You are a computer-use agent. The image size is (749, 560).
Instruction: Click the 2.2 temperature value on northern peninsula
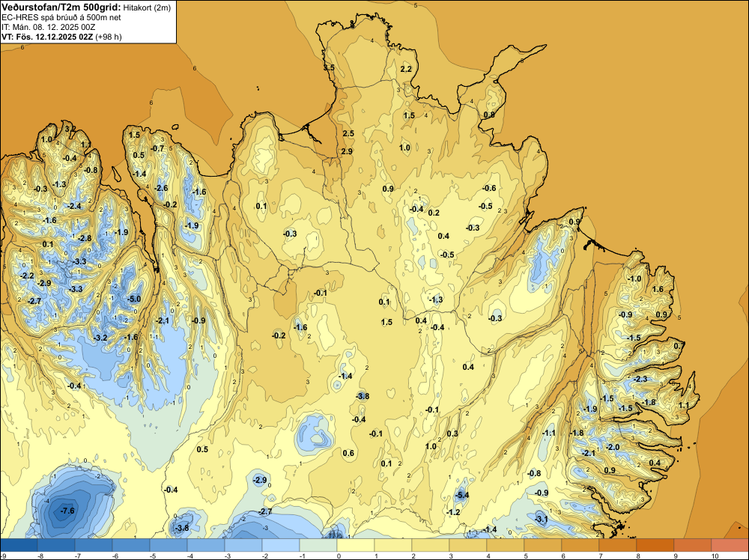pos(405,69)
